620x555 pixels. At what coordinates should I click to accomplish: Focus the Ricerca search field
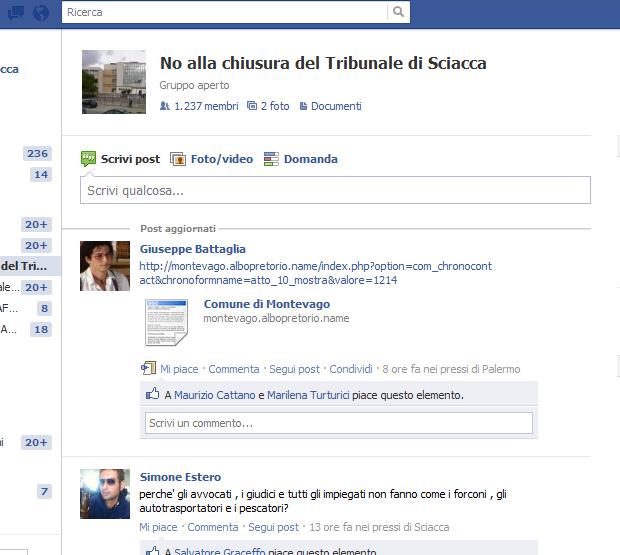[225, 12]
